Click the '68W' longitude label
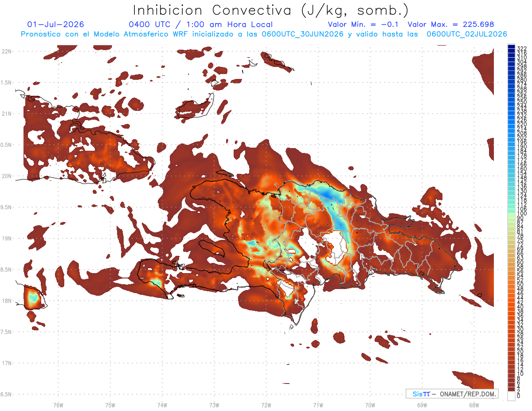The height and width of the screenshot is (411, 532). tap(474, 405)
